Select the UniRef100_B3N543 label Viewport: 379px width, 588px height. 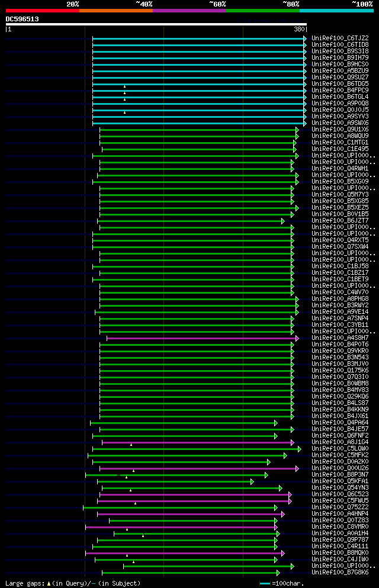pos(340,358)
